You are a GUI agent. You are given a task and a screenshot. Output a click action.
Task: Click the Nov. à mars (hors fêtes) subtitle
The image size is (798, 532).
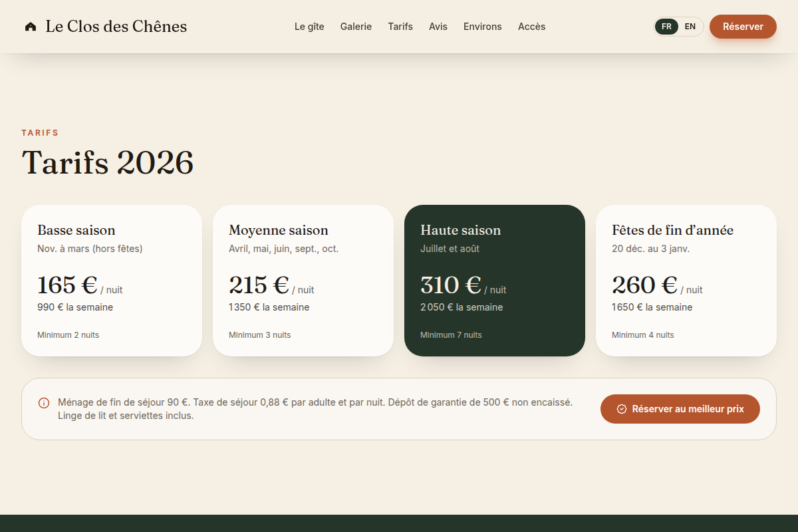(90, 249)
